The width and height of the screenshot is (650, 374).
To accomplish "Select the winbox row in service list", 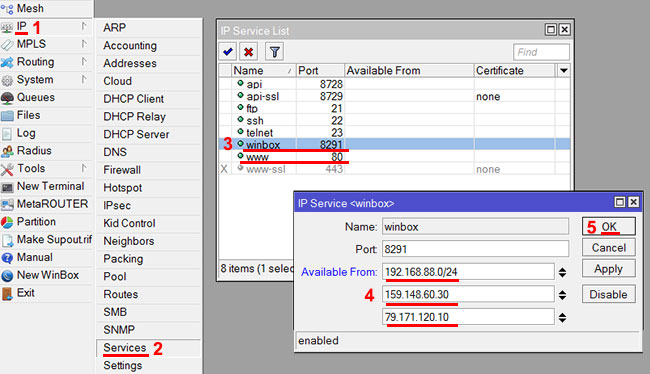I will coord(394,144).
